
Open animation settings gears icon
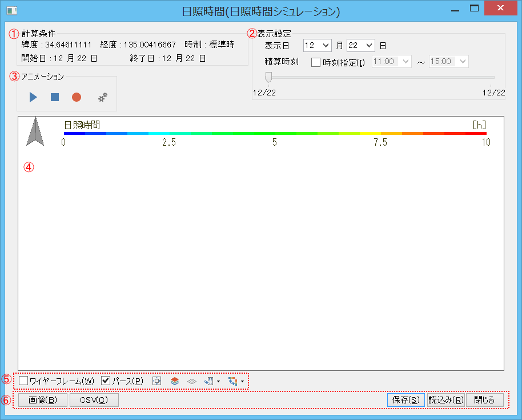103,98
